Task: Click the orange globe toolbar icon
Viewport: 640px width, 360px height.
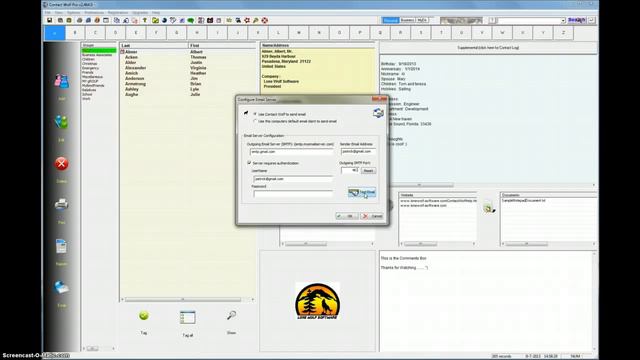Action: tap(97, 20)
